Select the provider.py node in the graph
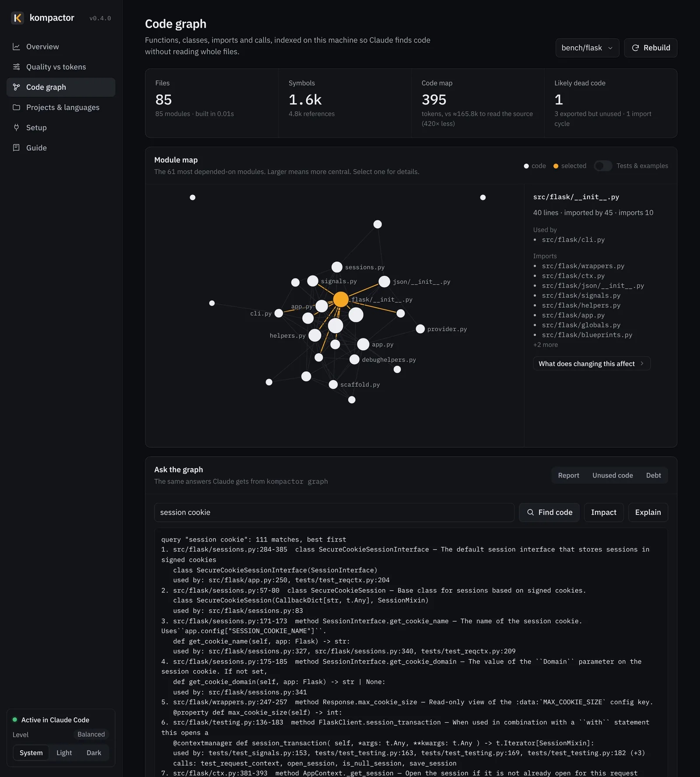 [x=420, y=329]
